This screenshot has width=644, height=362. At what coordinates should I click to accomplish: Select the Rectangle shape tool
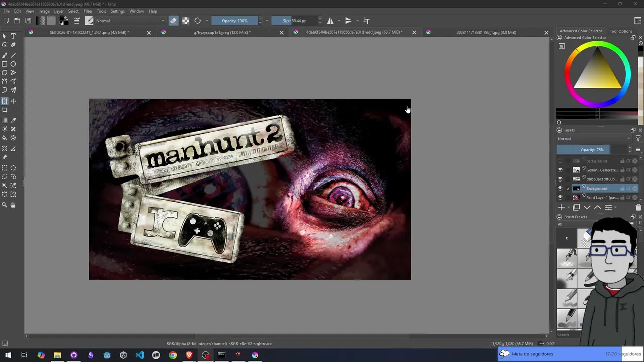click(5, 64)
